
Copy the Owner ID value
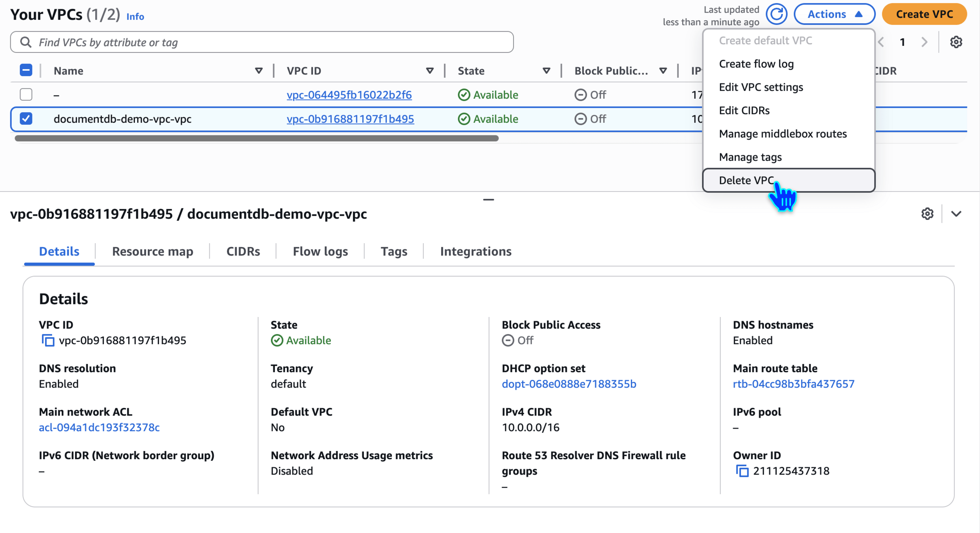(x=742, y=471)
